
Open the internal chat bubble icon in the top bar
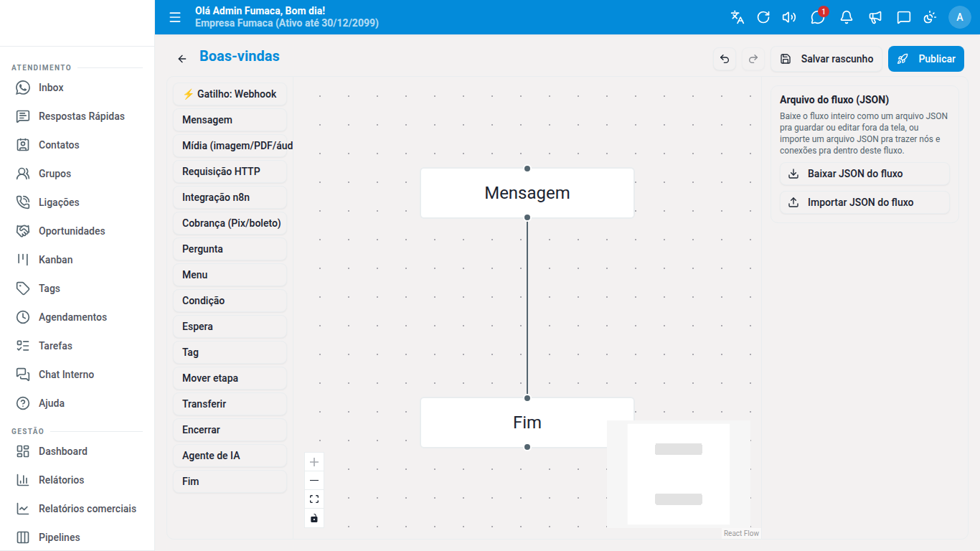(x=904, y=17)
